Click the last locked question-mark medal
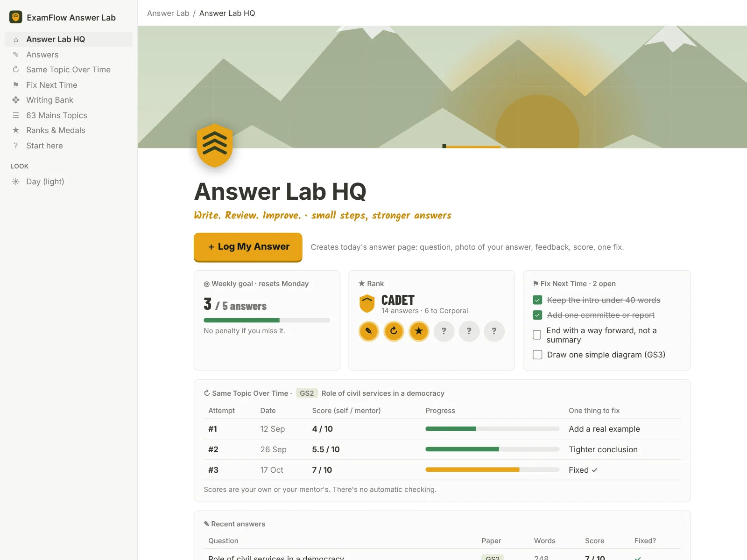 (494, 331)
